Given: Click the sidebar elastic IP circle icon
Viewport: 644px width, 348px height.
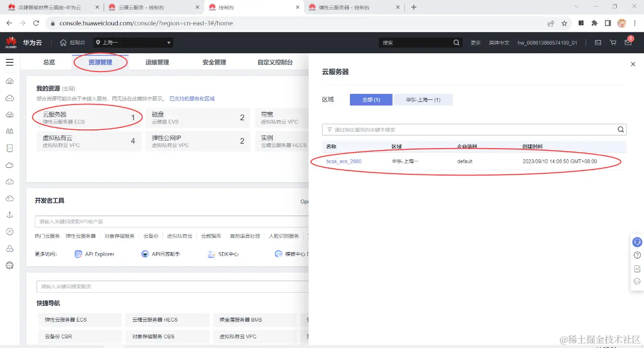Looking at the screenshot, I should pyautogui.click(x=9, y=231).
